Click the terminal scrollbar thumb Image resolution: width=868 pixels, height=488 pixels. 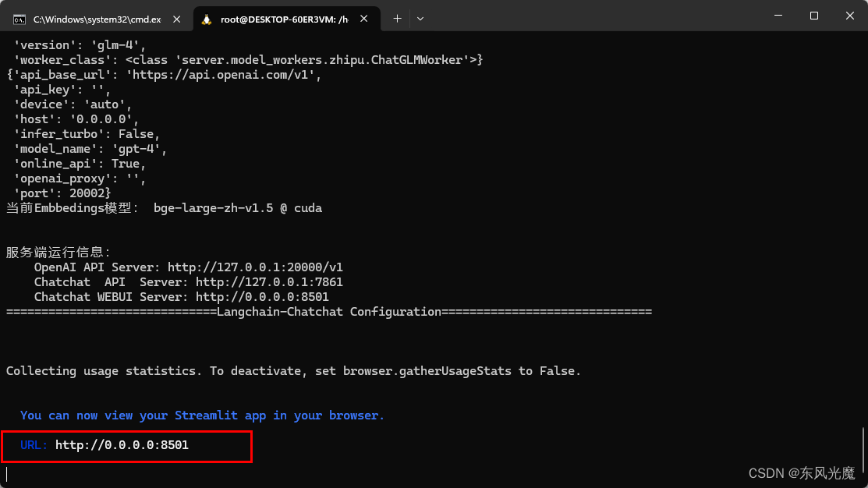(x=863, y=451)
